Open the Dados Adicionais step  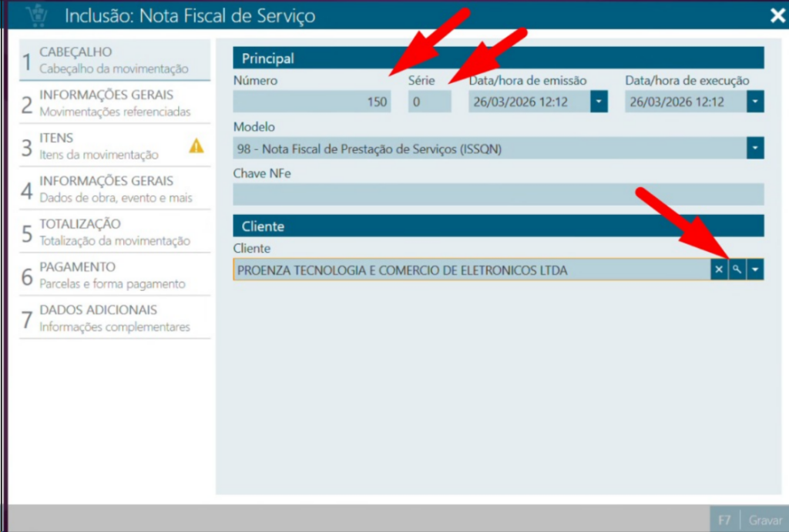pos(114,319)
